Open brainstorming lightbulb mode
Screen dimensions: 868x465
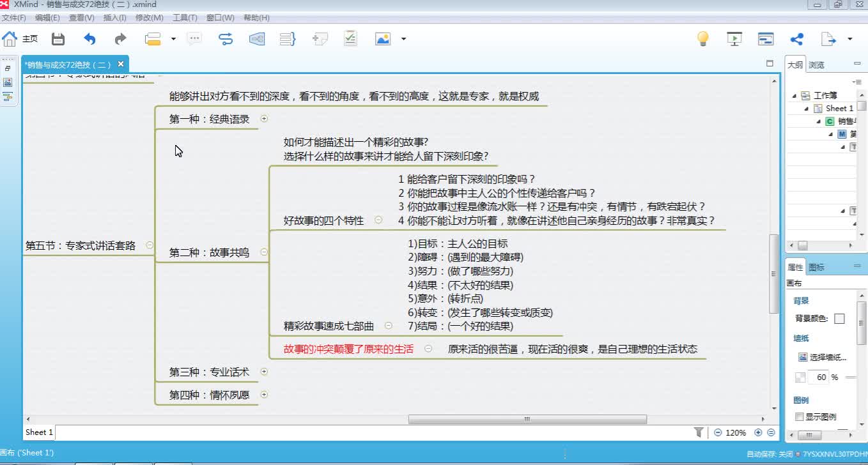pos(703,39)
